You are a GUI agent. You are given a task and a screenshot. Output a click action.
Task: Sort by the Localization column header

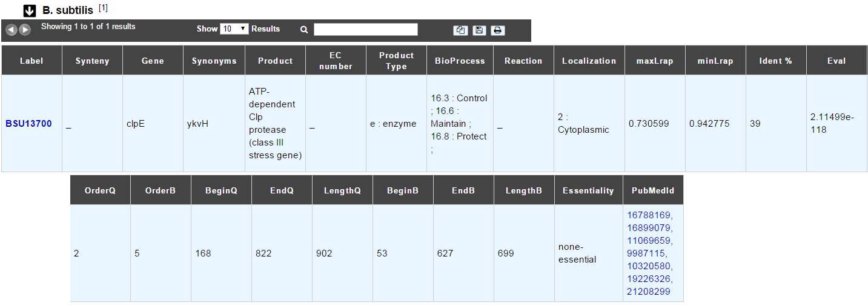click(589, 61)
